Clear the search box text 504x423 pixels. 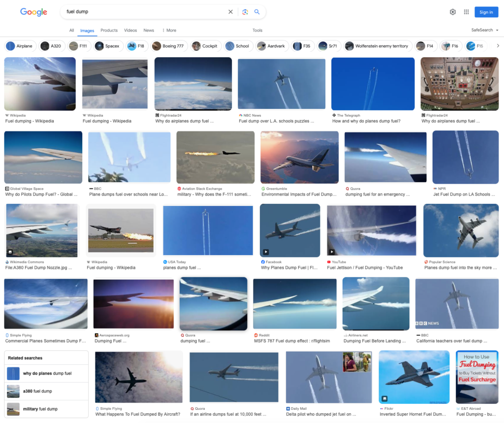(x=230, y=12)
